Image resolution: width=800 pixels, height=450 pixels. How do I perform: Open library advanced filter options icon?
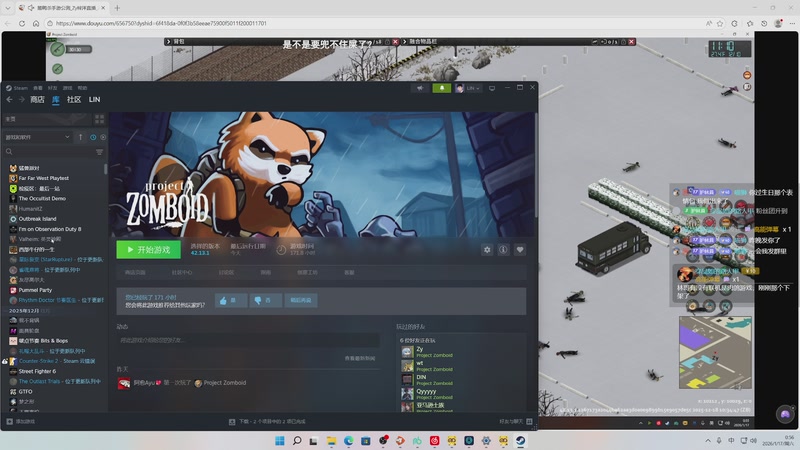coord(99,152)
